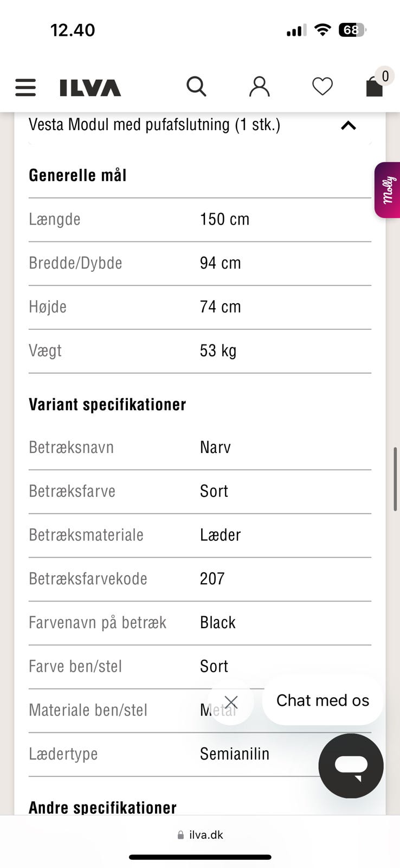Screen dimensions: 400x868
Task: Click the Chat med os bubble
Action: click(322, 700)
